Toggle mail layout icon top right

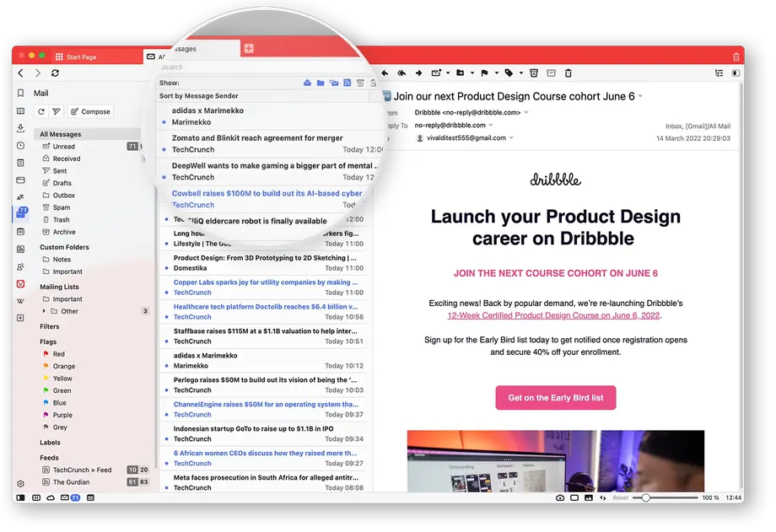pos(736,73)
